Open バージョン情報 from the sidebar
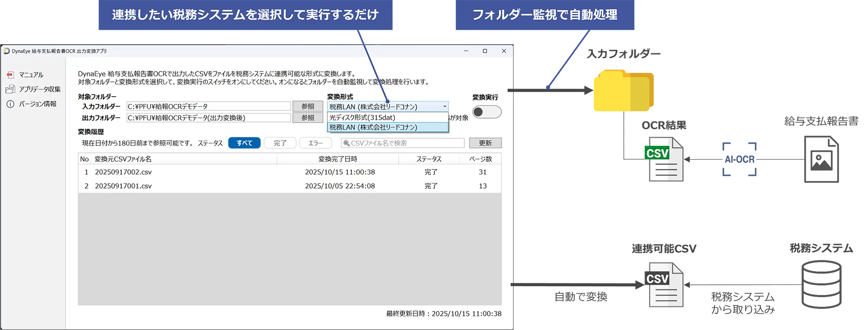Image resolution: width=868 pixels, height=330 pixels. tap(38, 104)
